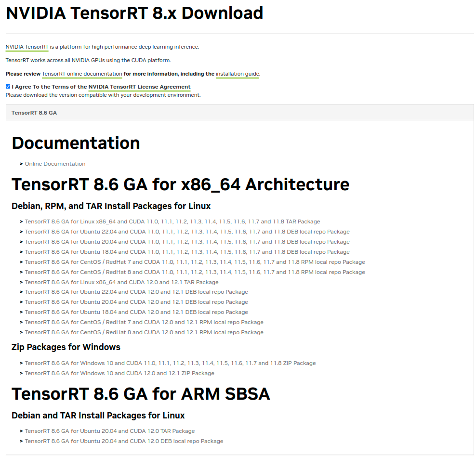Viewport: 476px width, 456px height.
Task: Download Ubuntu 22.04 CUDA 11.x DEB package
Action: coord(187,232)
